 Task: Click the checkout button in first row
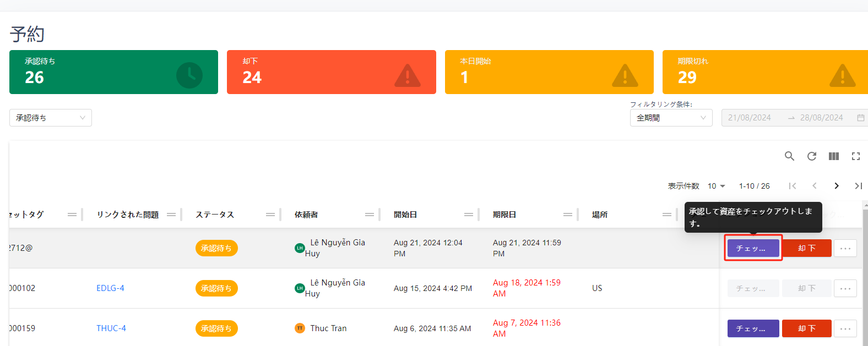click(x=753, y=248)
